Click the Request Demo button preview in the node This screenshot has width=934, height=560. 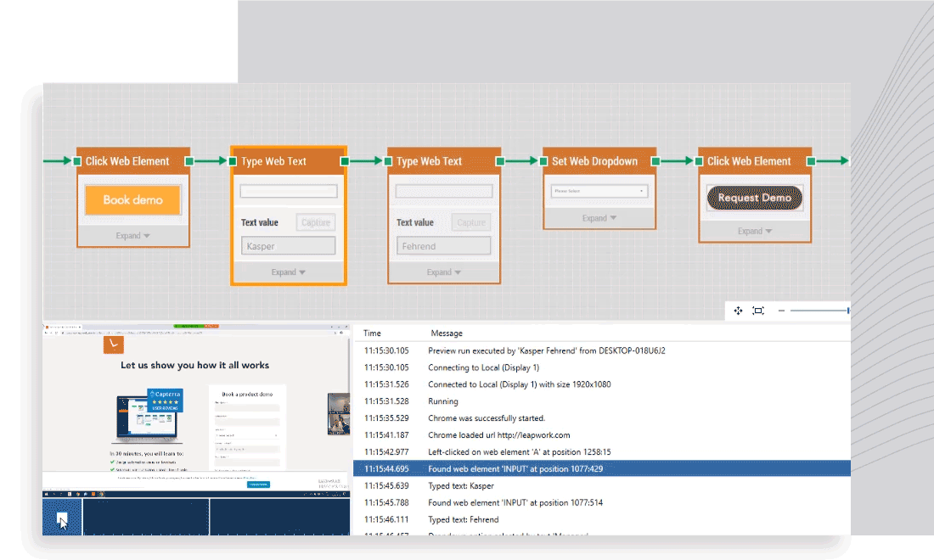[754, 198]
